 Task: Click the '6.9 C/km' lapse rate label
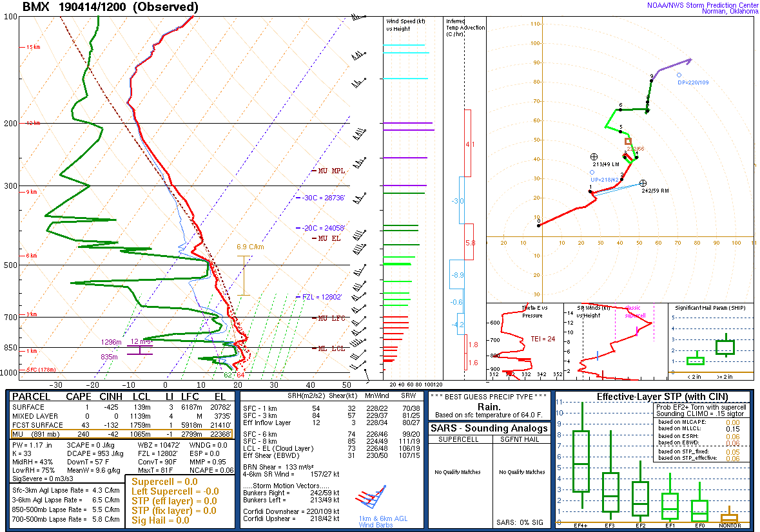(250, 247)
